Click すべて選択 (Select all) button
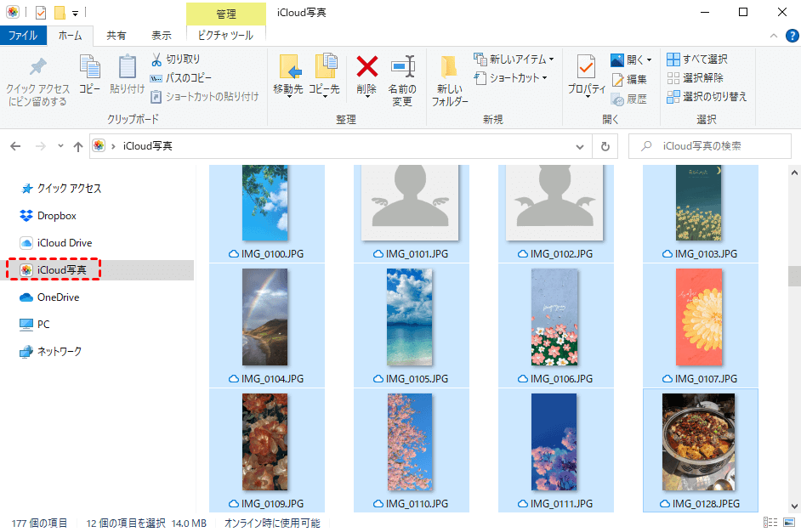Viewport: 801px width, 532px height. click(697, 59)
